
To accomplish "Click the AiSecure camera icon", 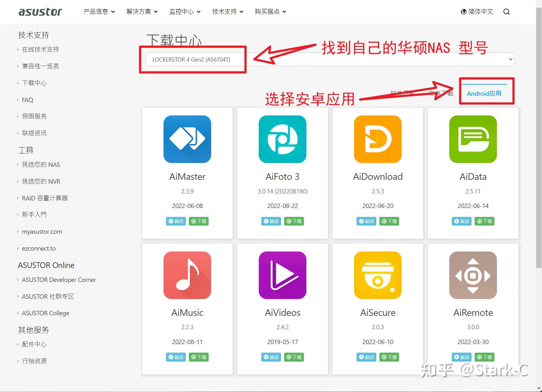I will [x=378, y=275].
